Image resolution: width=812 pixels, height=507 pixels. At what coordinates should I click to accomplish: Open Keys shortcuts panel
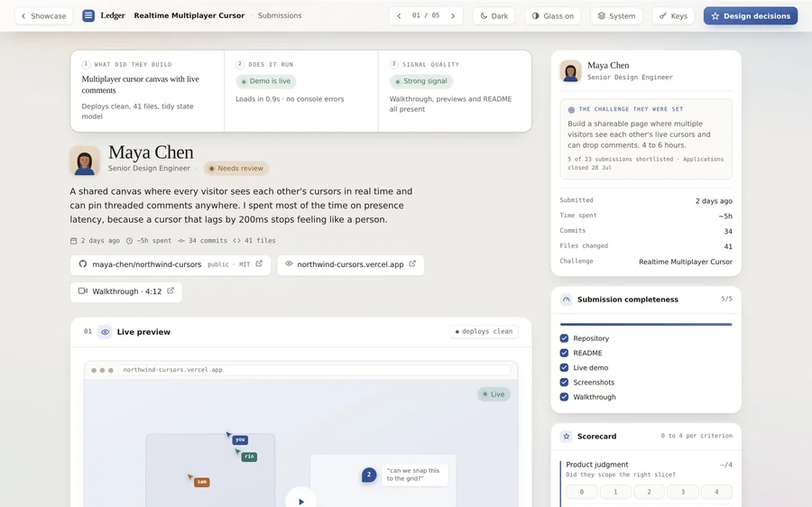(x=673, y=16)
